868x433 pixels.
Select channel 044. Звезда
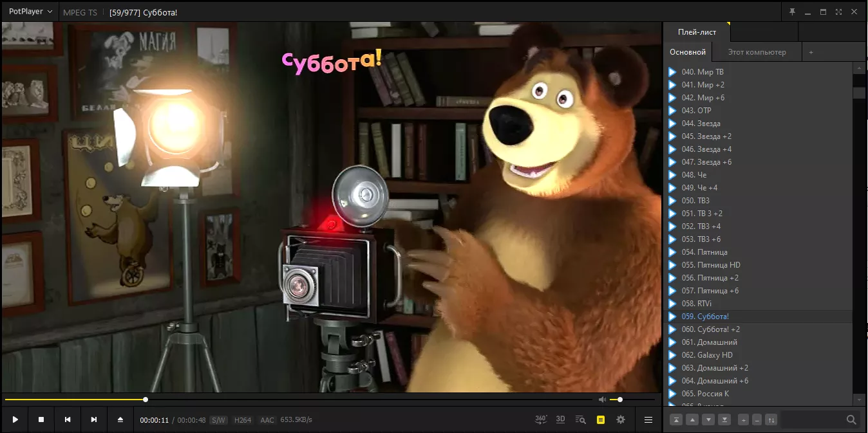758,124
